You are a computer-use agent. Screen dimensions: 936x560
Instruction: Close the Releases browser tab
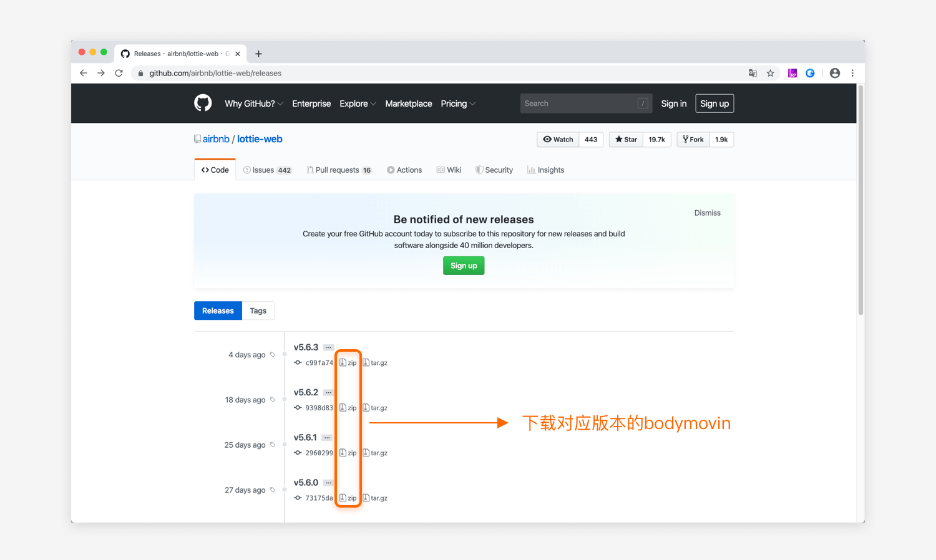[x=238, y=54]
